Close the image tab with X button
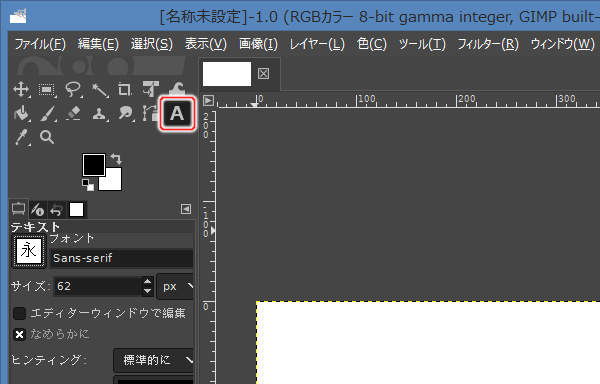This screenshot has width=600, height=384. click(263, 73)
